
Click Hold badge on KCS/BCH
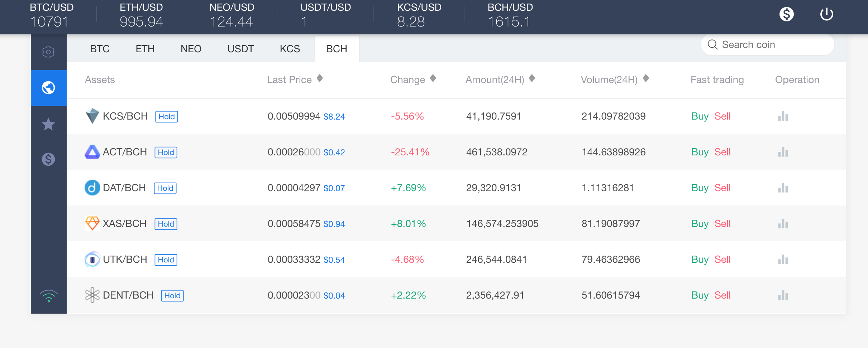point(167,117)
